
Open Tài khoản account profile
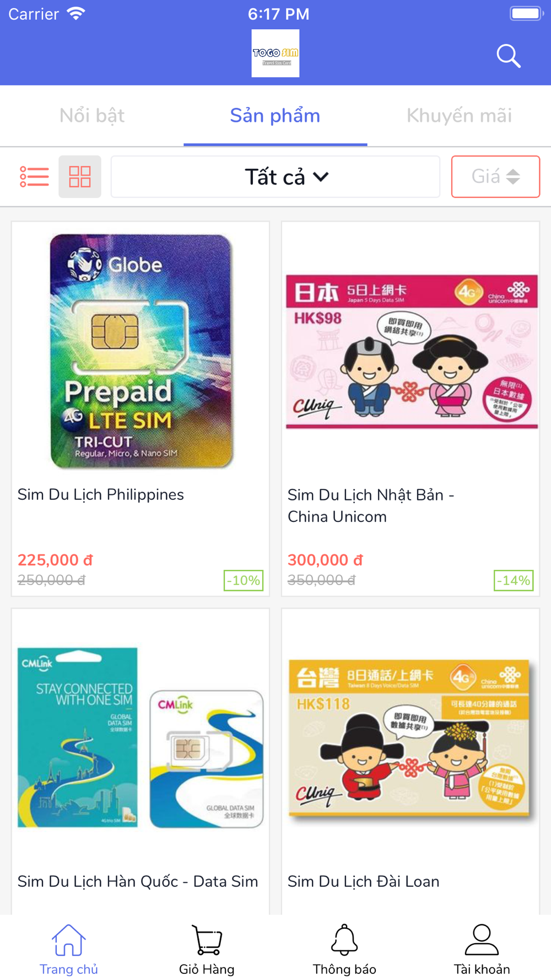[482, 949]
